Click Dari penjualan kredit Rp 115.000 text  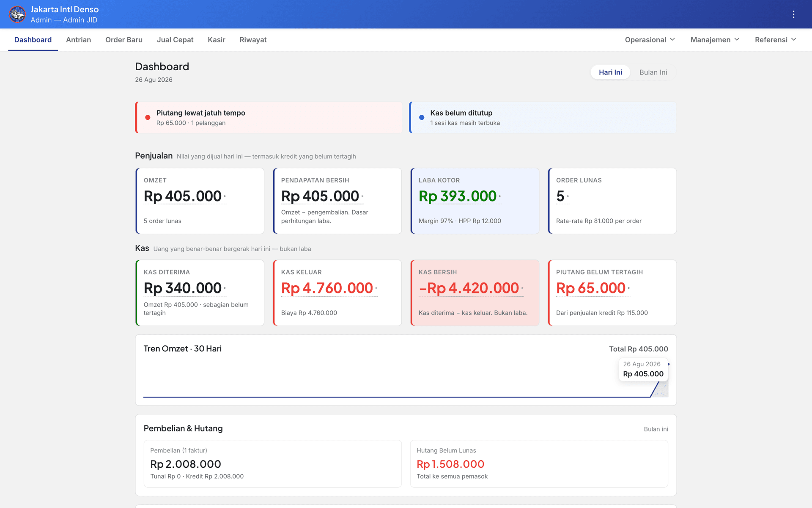coord(602,313)
